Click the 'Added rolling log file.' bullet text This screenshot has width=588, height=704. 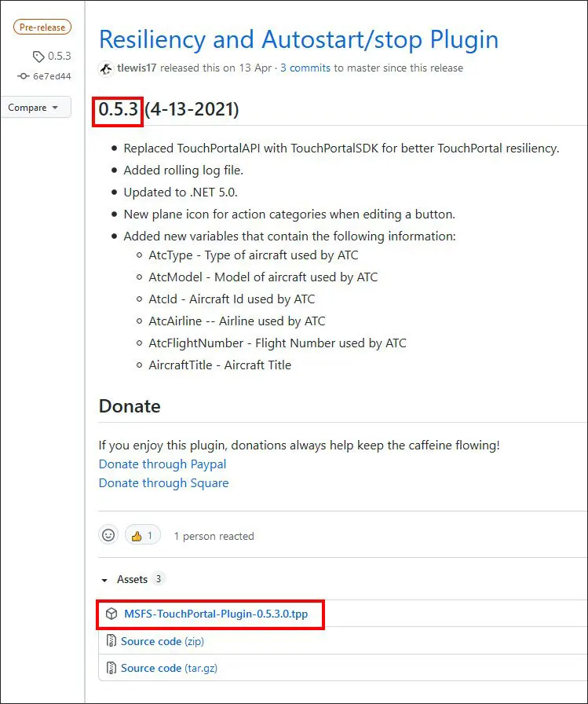pyautogui.click(x=184, y=170)
